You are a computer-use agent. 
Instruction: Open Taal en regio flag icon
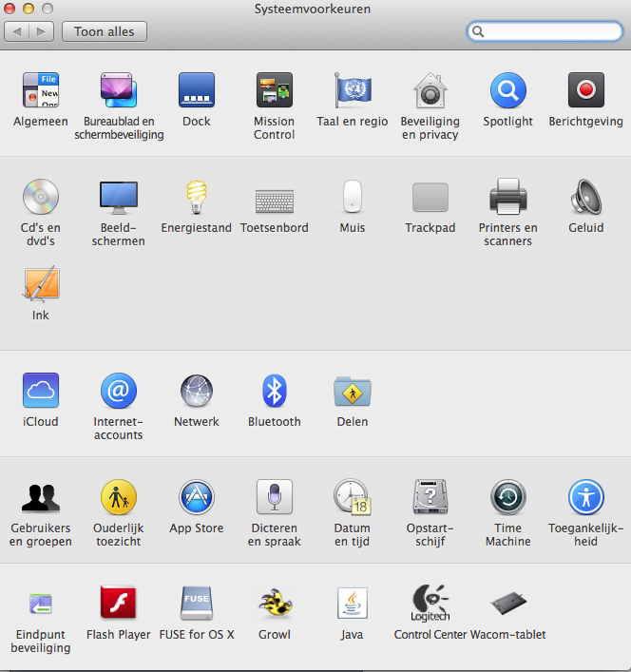[353, 90]
